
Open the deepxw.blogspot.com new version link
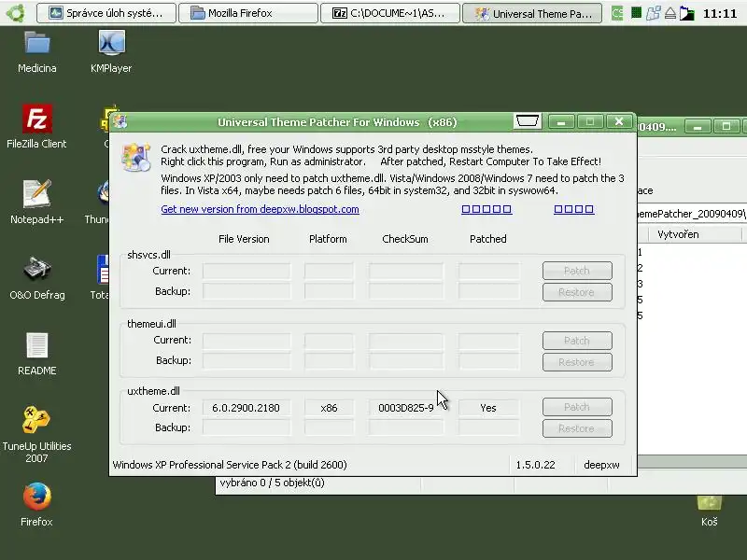point(260,209)
